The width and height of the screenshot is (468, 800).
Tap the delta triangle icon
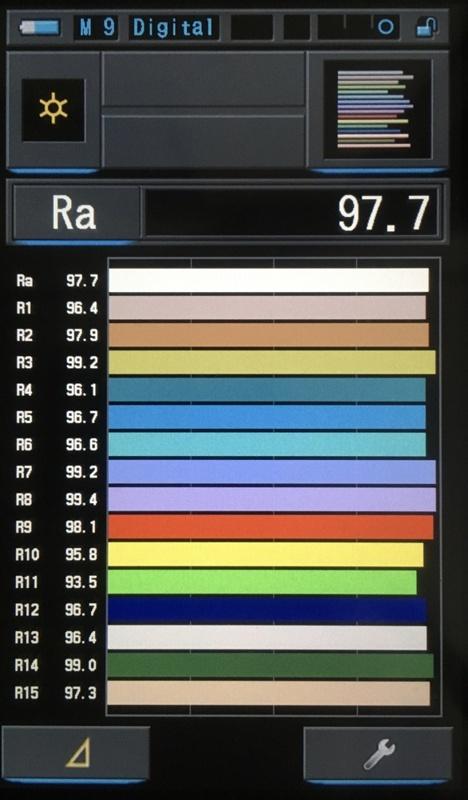click(76, 753)
